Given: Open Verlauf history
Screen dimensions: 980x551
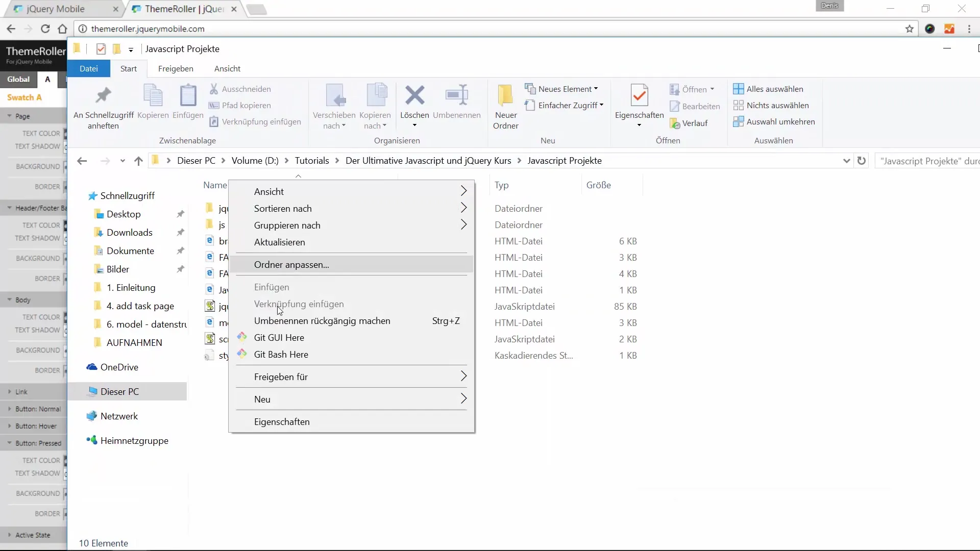Looking at the screenshot, I should tap(689, 123).
